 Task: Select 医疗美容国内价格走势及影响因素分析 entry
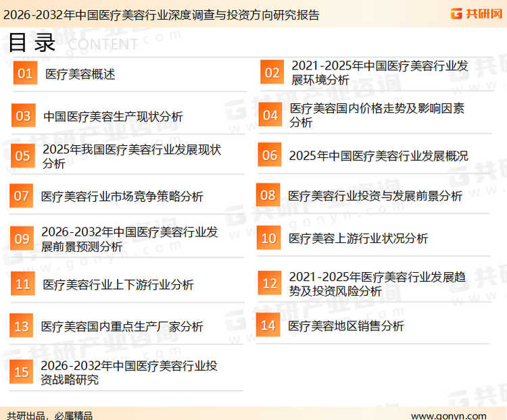pyautogui.click(x=377, y=115)
